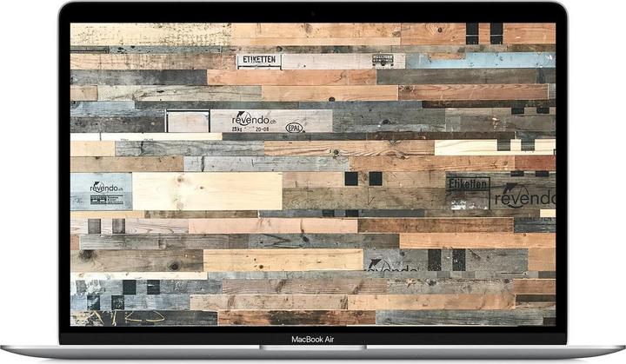Select the blank white-framed label left of revendo.ch

[x=188, y=122]
